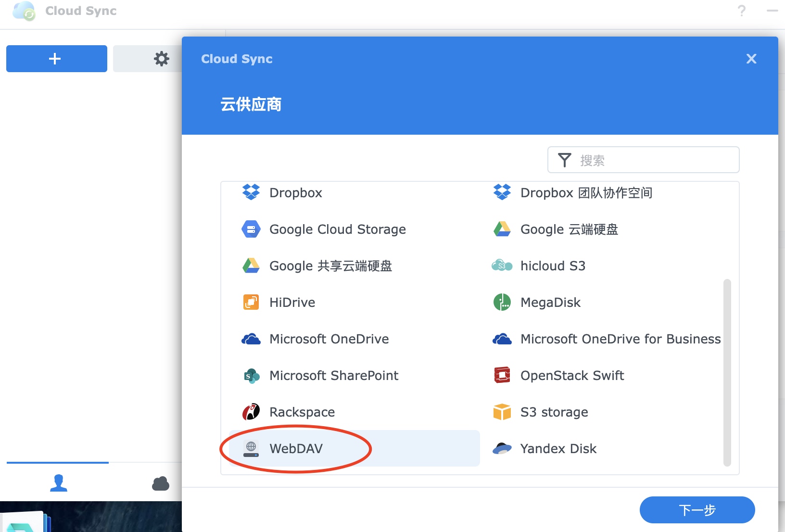
Task: Select the Google Cloud Storage hexagon icon
Action: click(x=251, y=229)
